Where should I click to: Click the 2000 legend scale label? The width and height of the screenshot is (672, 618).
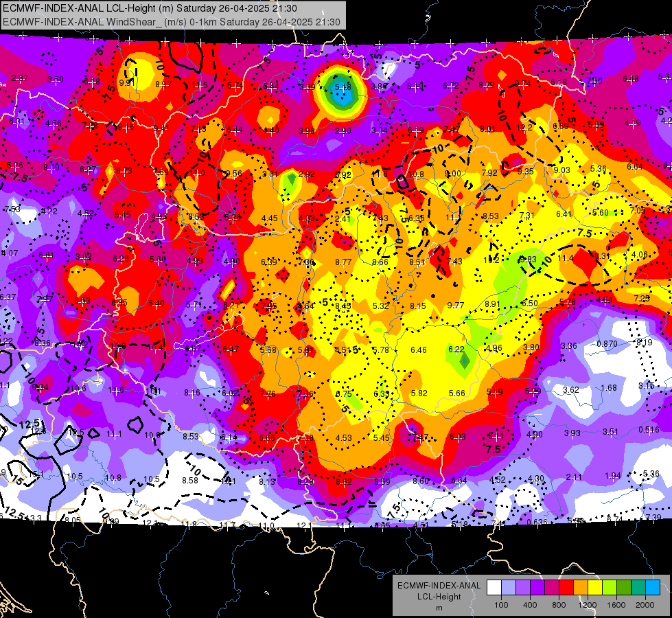(x=645, y=605)
